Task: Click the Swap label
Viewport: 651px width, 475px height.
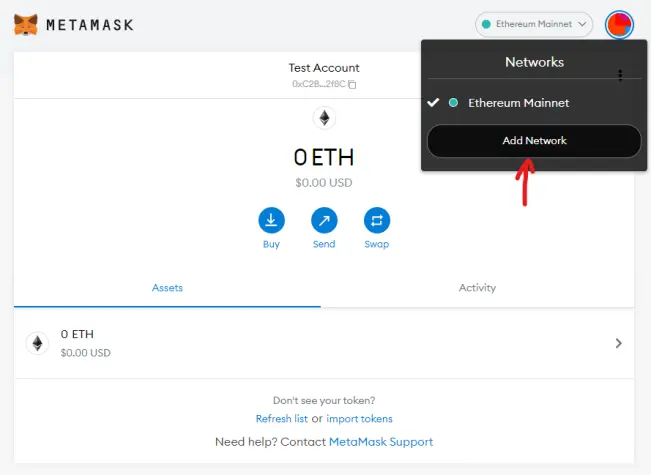Action: pyautogui.click(x=377, y=244)
